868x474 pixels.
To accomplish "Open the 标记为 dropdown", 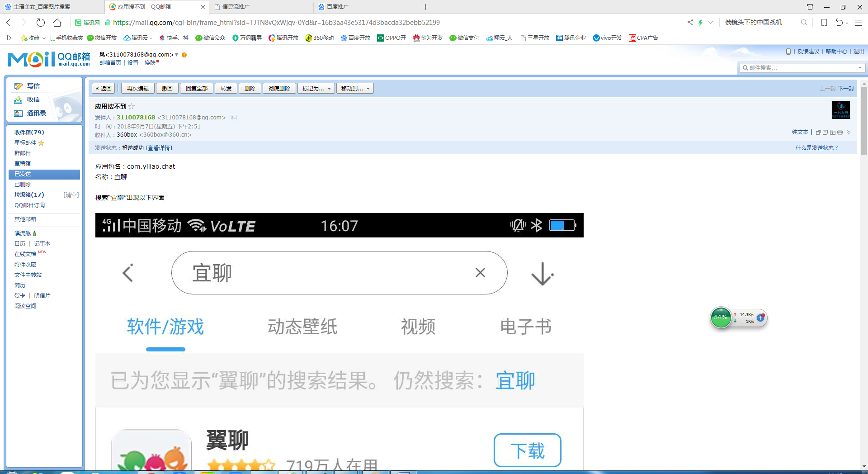I will click(316, 88).
